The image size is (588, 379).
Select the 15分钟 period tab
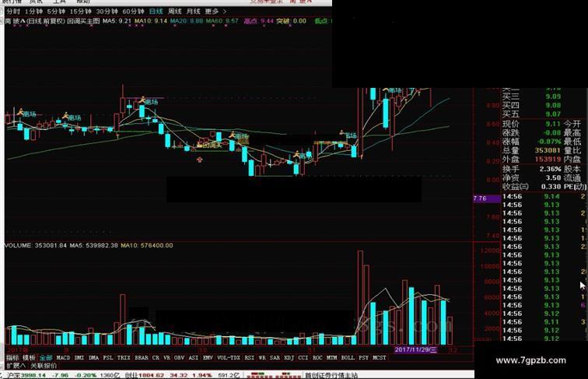click(81, 12)
